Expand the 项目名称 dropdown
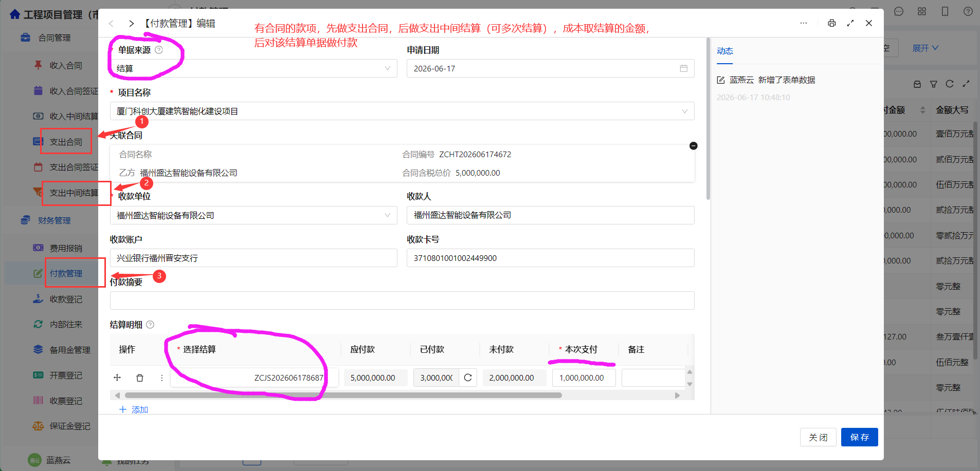Screen dimensions: 980x471 click(402, 111)
